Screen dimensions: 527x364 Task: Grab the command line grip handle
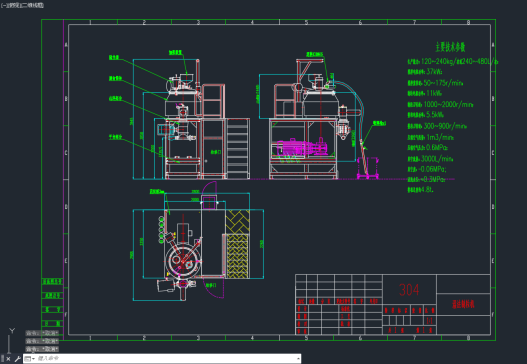coord(3,359)
